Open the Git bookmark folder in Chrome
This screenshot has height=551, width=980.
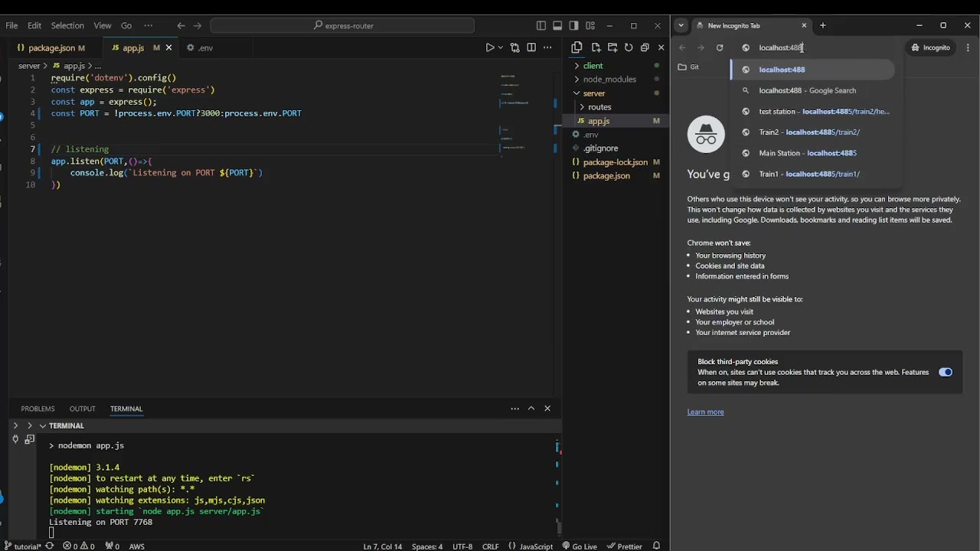[689, 67]
